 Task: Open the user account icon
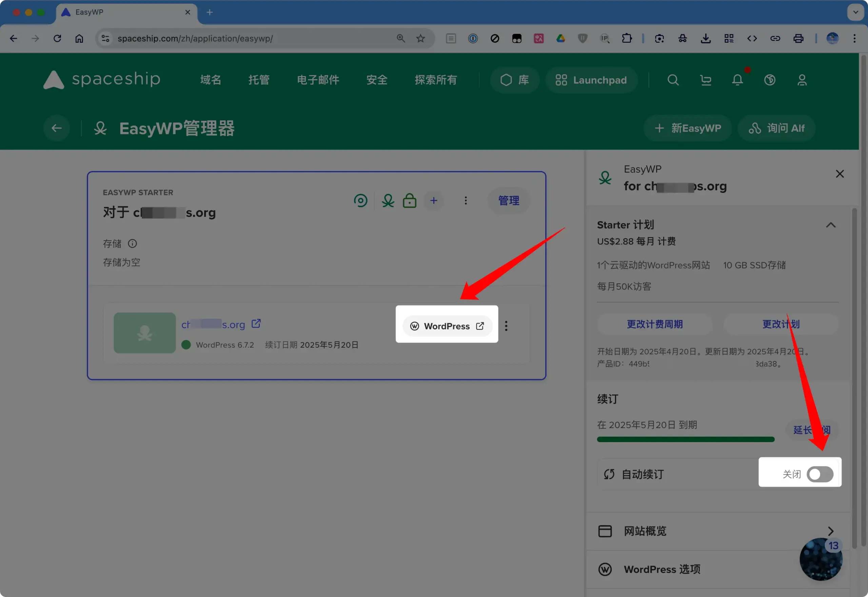tap(802, 80)
